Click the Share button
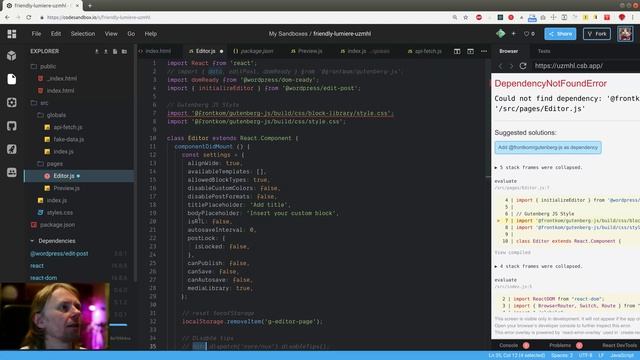This screenshot has width=640, height=360. [560, 34]
